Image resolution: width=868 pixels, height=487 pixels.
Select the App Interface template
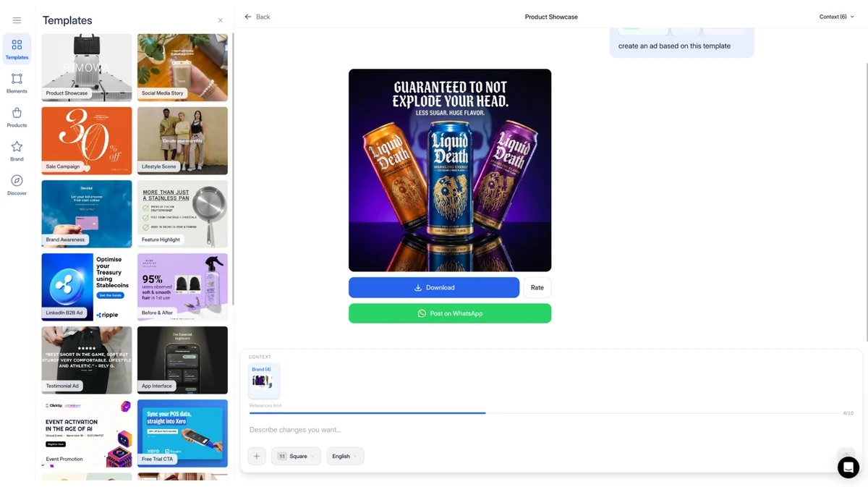(x=182, y=360)
